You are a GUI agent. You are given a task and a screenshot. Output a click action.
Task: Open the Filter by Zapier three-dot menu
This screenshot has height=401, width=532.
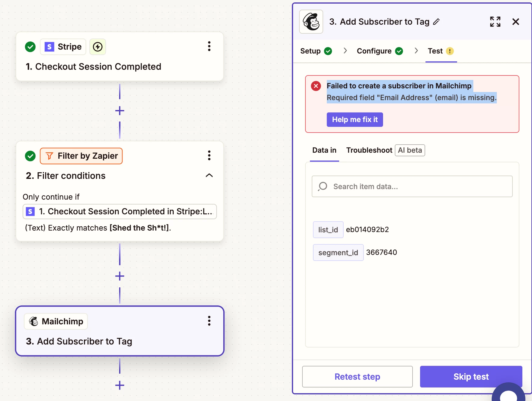(x=209, y=155)
